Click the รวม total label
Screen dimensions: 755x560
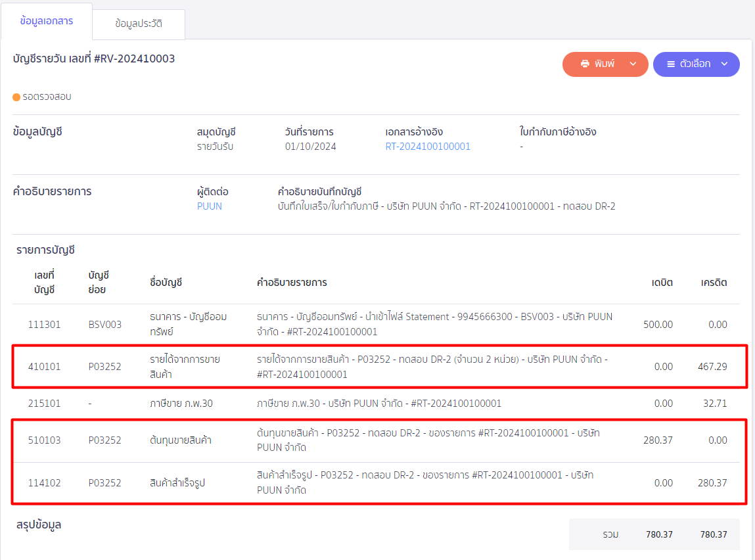point(610,534)
